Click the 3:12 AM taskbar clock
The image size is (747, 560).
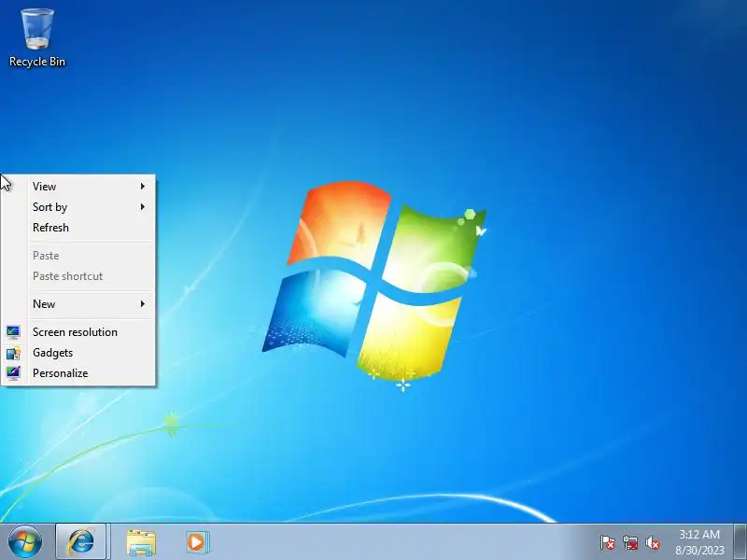[x=698, y=534]
